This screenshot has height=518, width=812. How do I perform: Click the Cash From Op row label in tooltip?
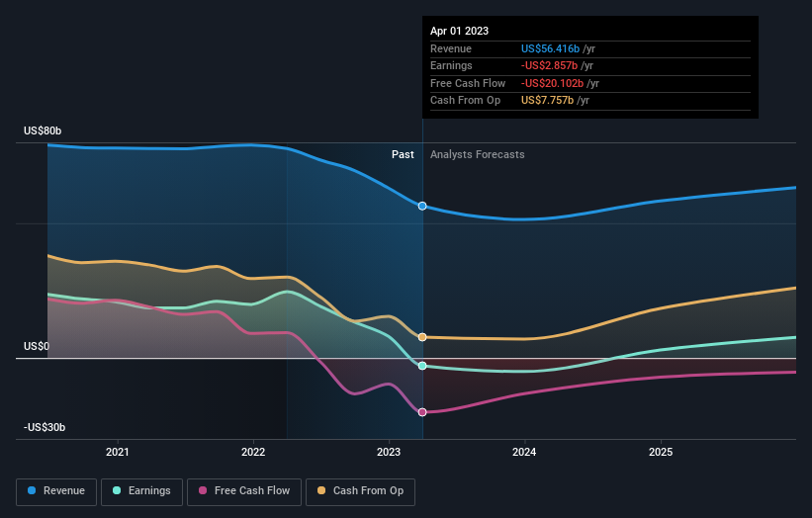(x=466, y=101)
